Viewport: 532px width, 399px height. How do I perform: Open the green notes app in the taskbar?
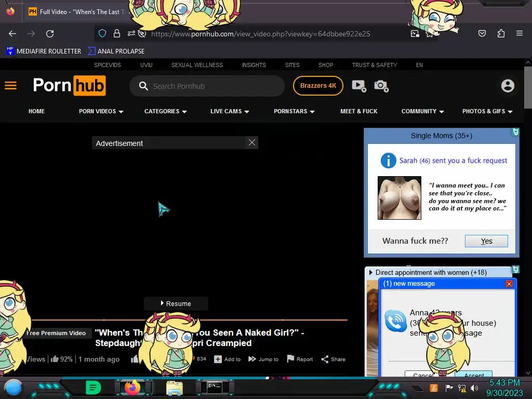pos(93,388)
